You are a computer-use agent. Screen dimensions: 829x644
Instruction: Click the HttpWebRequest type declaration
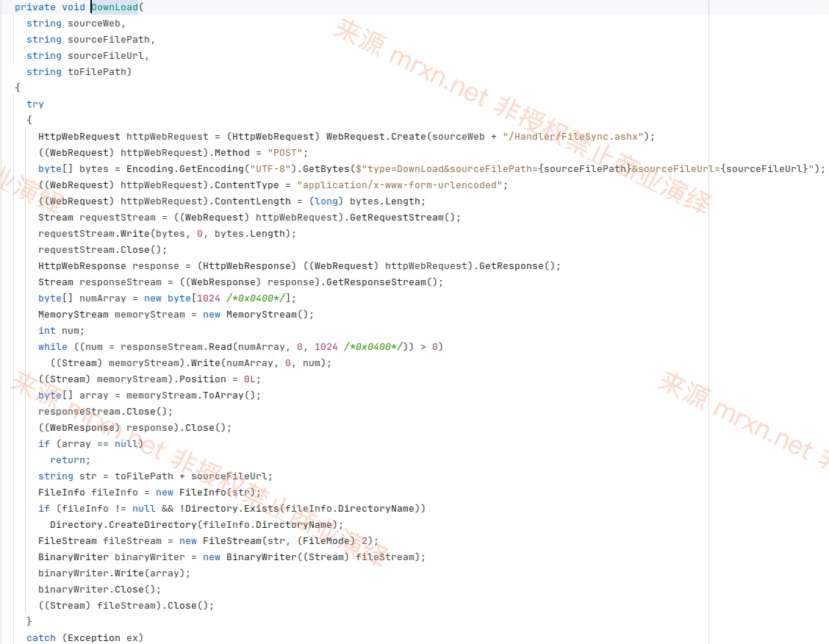[x=79, y=137]
